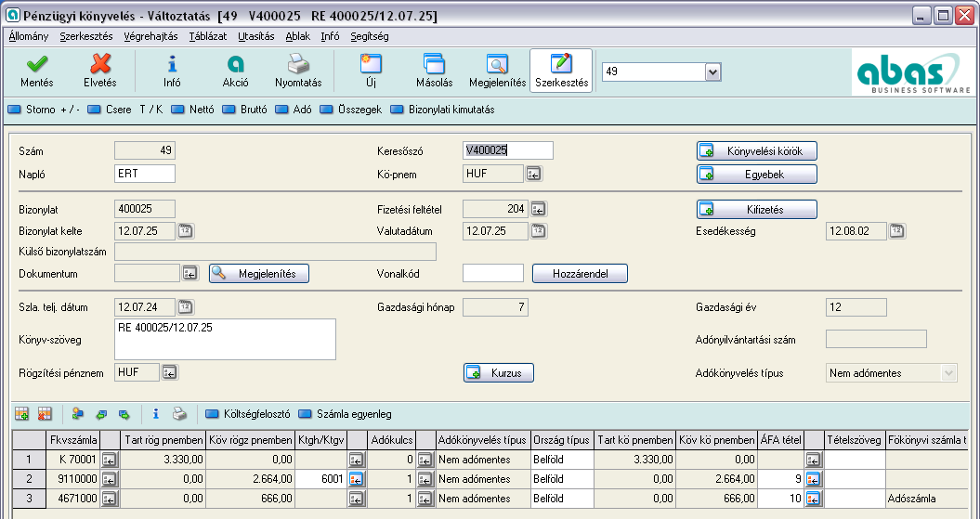The image size is (980, 519).
Task: Open lookup icon beside Dokumentum field
Action: (190, 274)
